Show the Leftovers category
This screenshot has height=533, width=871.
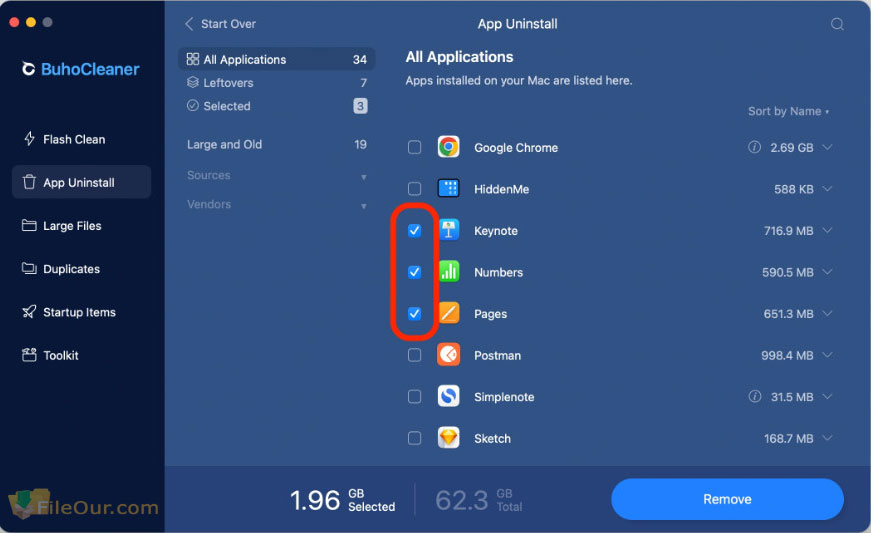click(x=277, y=83)
